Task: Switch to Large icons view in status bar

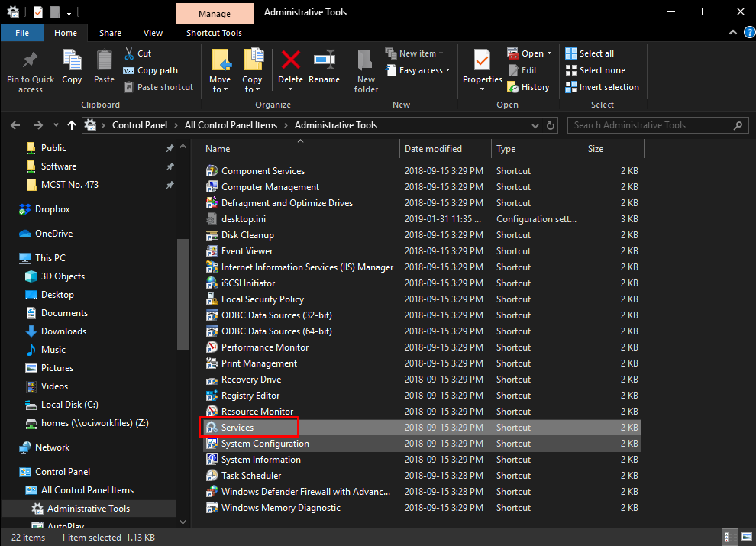Action: click(x=747, y=537)
